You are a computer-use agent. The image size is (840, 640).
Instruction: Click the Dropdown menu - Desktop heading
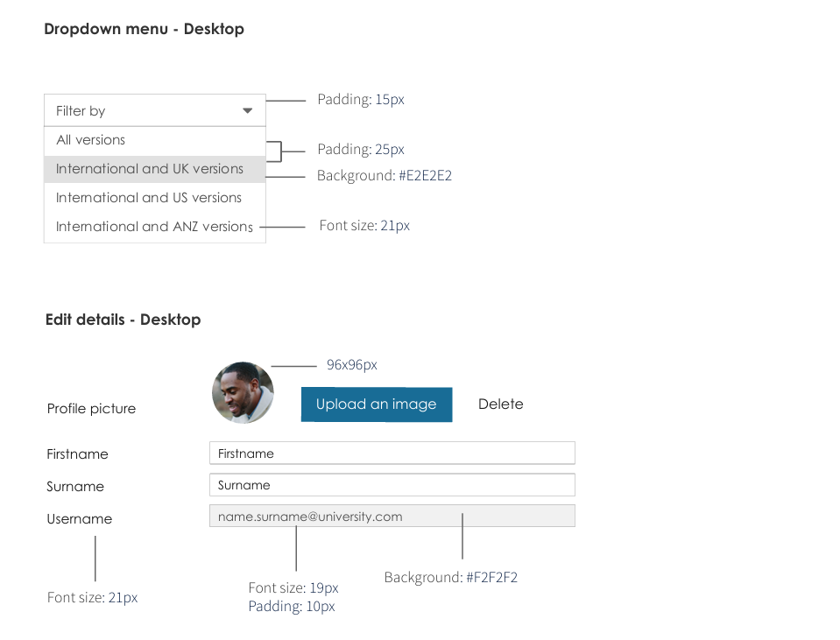[x=144, y=29]
